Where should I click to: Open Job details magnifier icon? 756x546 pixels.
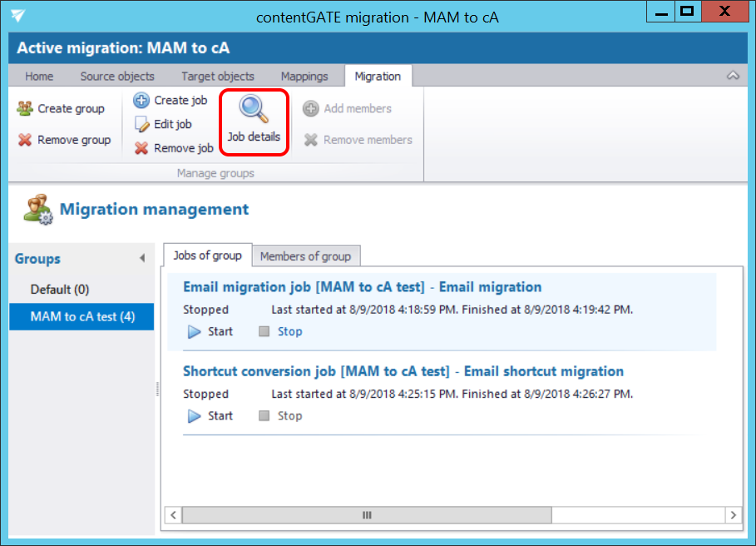tap(253, 110)
